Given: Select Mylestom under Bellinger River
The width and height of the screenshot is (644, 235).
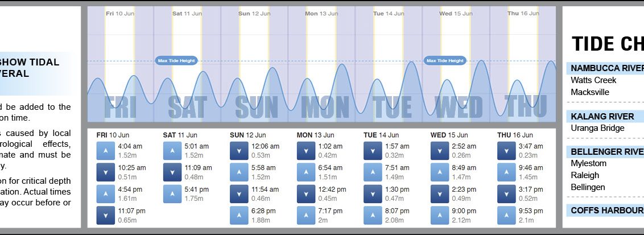Looking at the screenshot, I should pos(589,163).
